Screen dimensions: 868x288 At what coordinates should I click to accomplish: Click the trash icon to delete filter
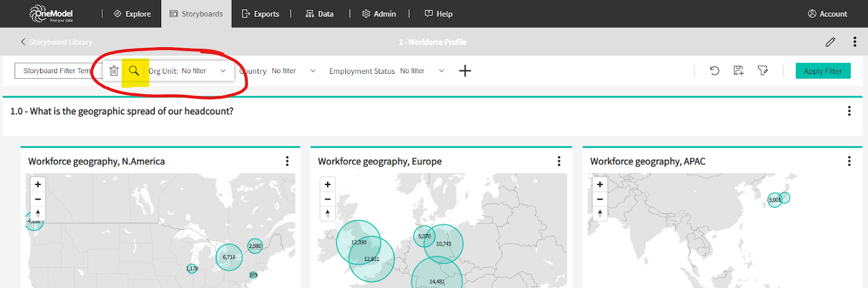(114, 71)
